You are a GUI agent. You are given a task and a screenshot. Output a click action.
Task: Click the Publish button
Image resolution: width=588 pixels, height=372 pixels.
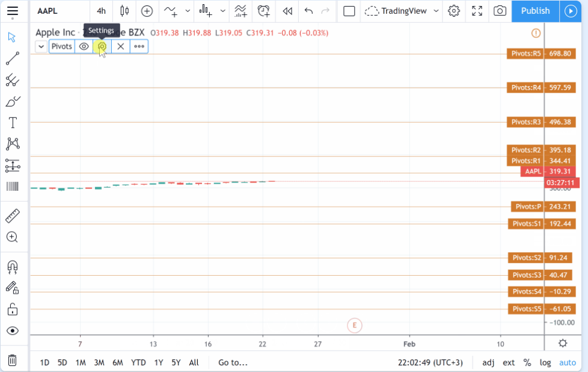point(536,11)
